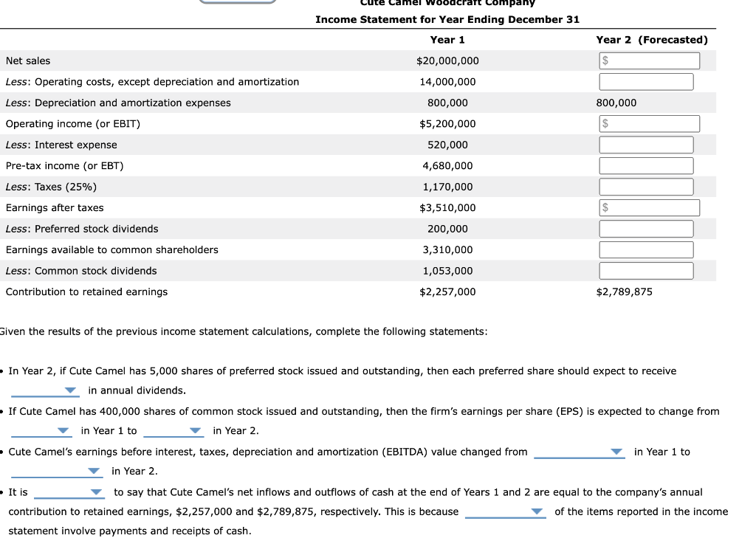Click the Operating income (EBIT) Year 2 field

[x=648, y=123]
